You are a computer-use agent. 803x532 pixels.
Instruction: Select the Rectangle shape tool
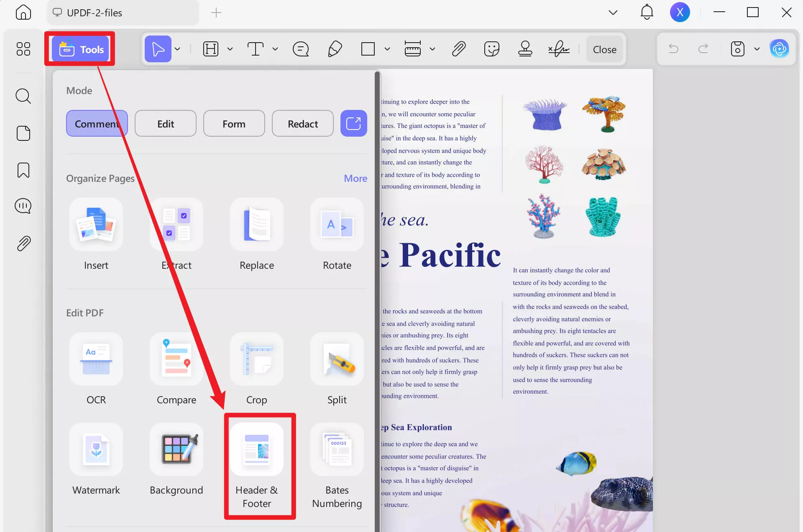tap(367, 49)
